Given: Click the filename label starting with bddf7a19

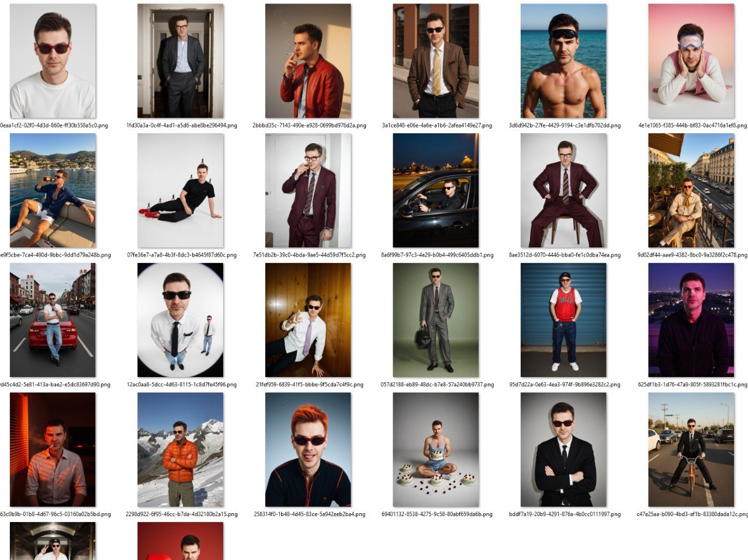Looking at the screenshot, I should 565,514.
